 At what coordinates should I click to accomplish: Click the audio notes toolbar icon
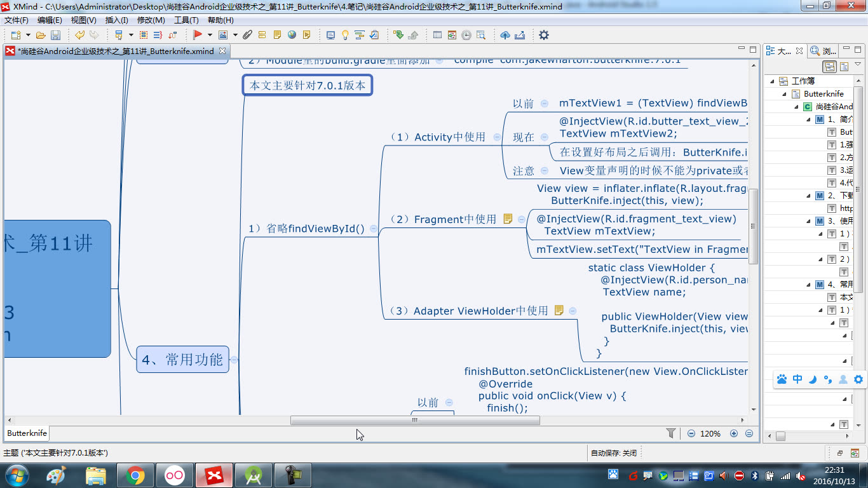(306, 35)
